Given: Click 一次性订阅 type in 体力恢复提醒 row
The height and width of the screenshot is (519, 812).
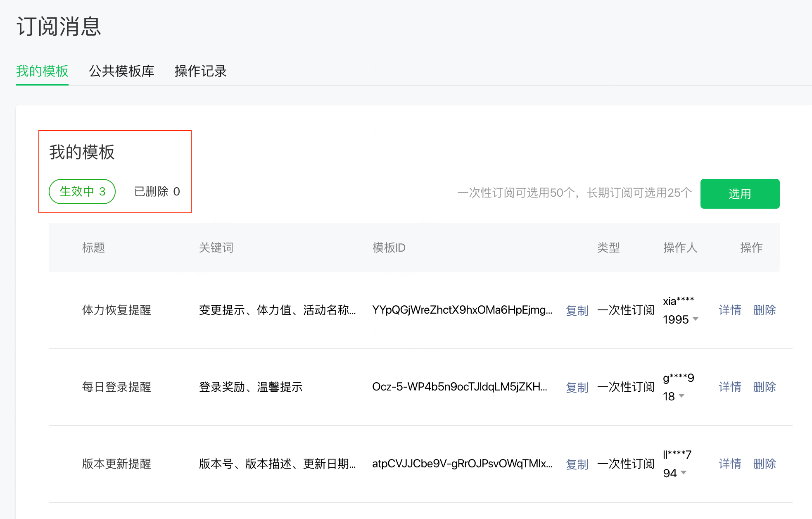Looking at the screenshot, I should 626,310.
